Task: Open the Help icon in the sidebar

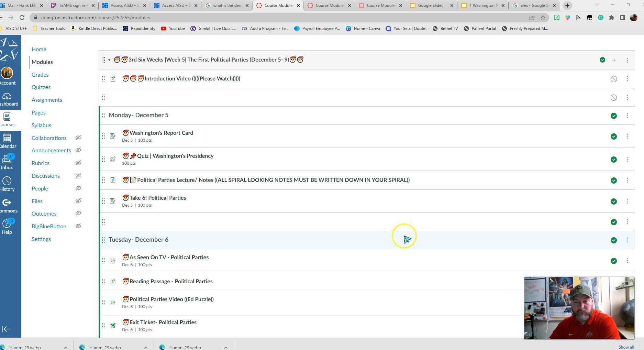Action: pyautogui.click(x=7, y=227)
